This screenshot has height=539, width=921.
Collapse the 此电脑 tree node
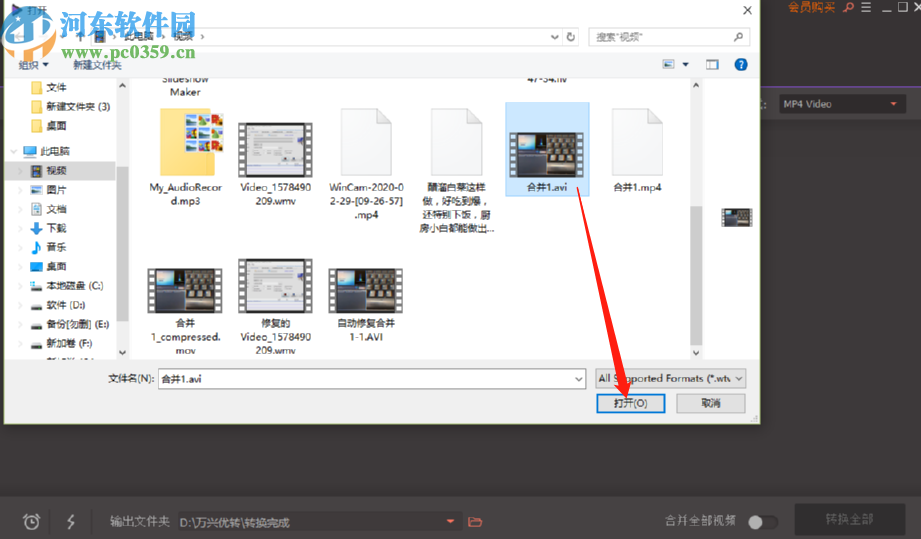click(14, 151)
